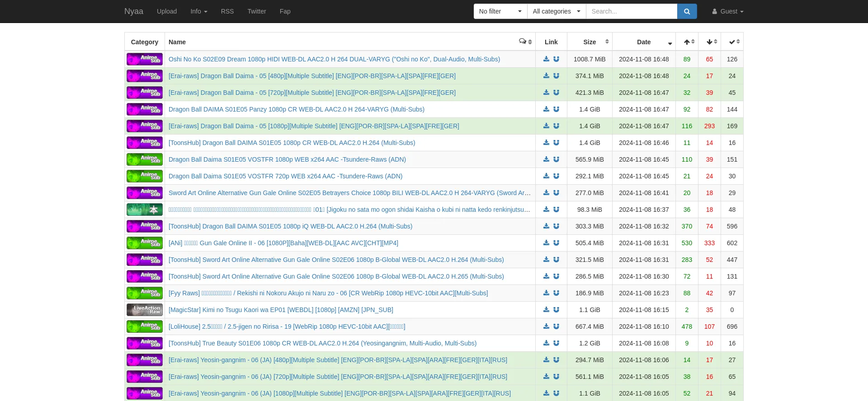The image size is (868, 401).
Task: Open the Guest user menu
Action: 728,11
